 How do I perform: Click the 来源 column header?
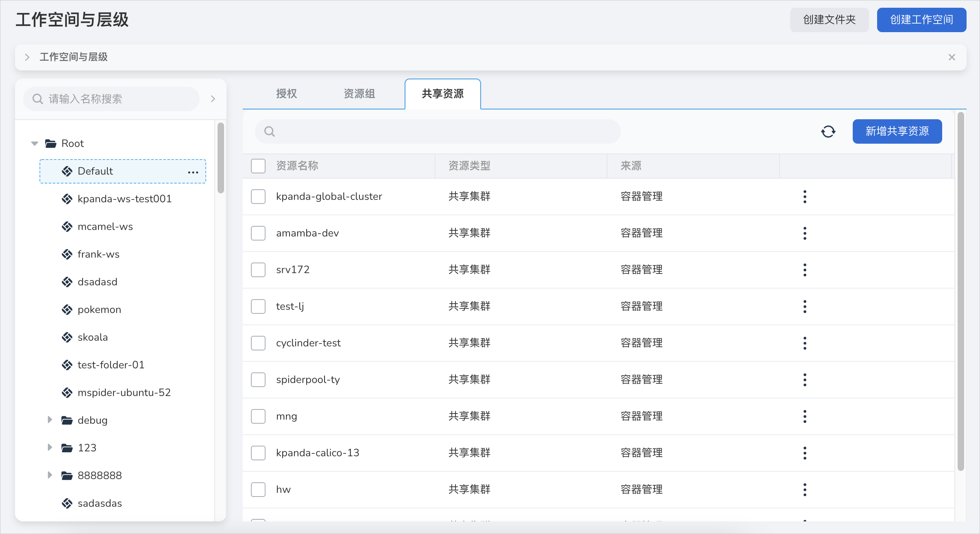pos(631,166)
